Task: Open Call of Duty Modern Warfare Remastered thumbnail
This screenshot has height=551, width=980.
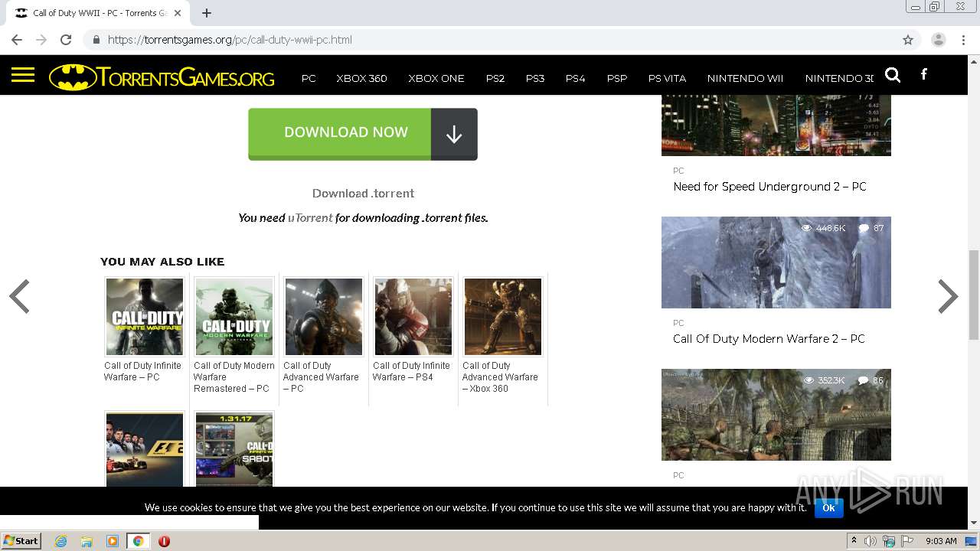Action: point(234,317)
